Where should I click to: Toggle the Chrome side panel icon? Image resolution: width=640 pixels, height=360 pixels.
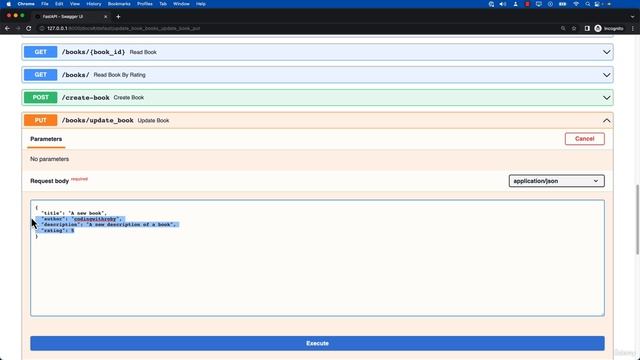pyautogui.click(x=587, y=29)
